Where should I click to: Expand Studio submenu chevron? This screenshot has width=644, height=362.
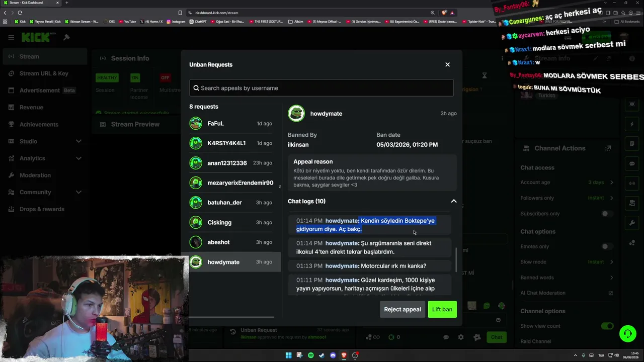78,141
